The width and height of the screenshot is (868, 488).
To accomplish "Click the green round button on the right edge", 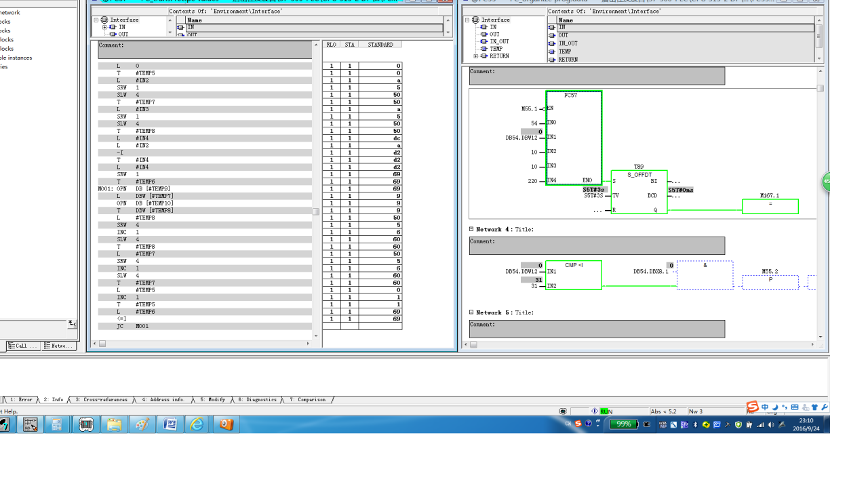I will pyautogui.click(x=826, y=182).
